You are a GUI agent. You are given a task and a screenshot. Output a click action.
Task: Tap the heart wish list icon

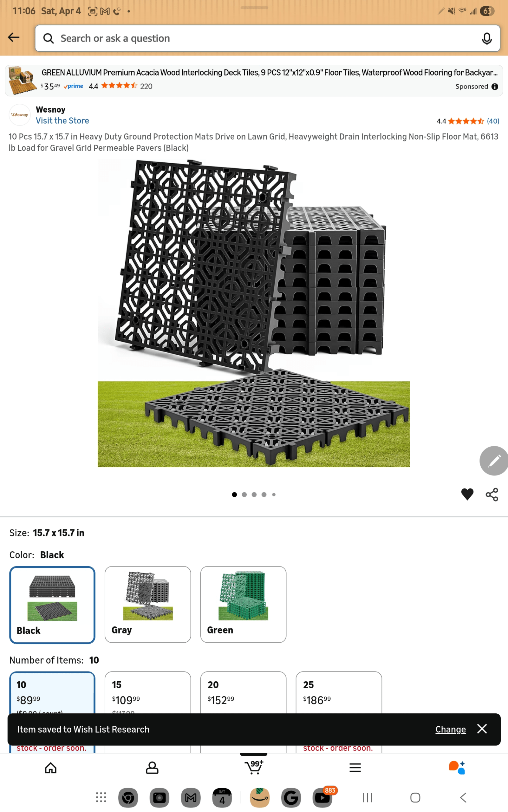(467, 494)
